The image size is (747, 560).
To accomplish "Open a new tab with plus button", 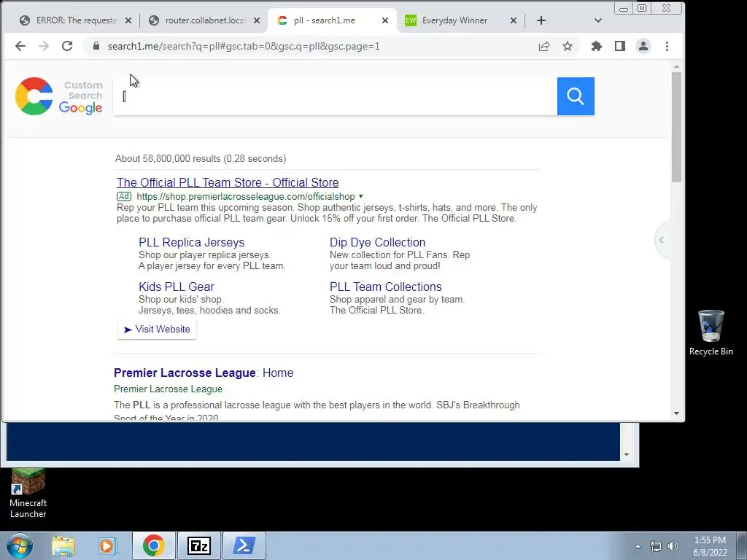I will point(541,20).
